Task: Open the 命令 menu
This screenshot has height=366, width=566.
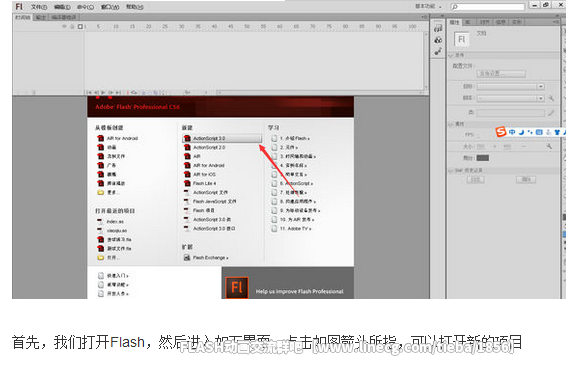Action: (x=85, y=7)
